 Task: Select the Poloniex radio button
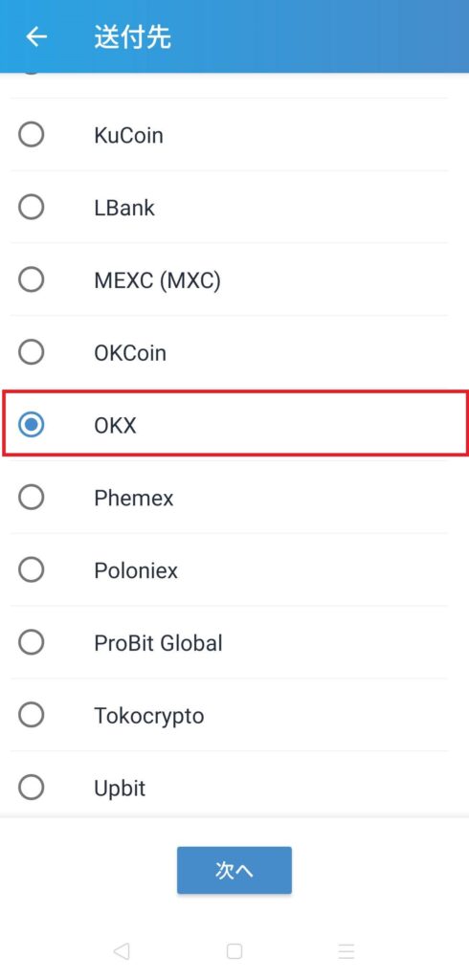pos(32,569)
